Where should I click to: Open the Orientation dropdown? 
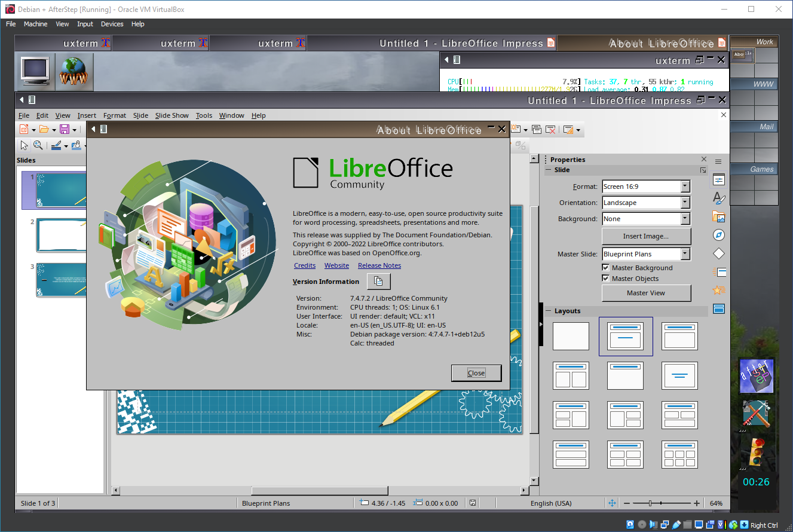click(685, 203)
